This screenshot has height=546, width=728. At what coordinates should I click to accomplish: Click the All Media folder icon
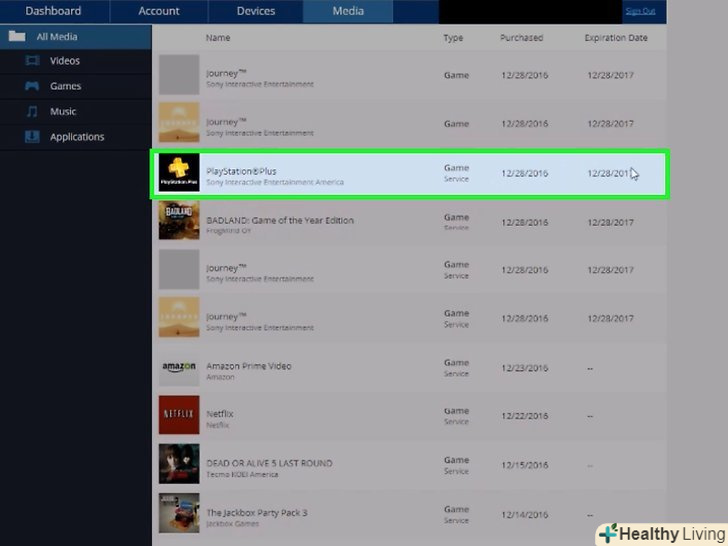[17, 36]
